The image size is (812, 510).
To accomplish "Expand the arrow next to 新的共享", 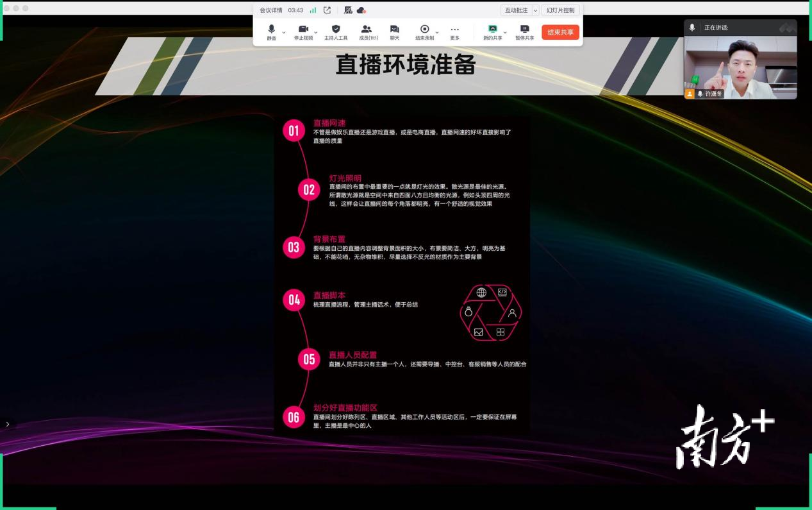I will [x=505, y=32].
